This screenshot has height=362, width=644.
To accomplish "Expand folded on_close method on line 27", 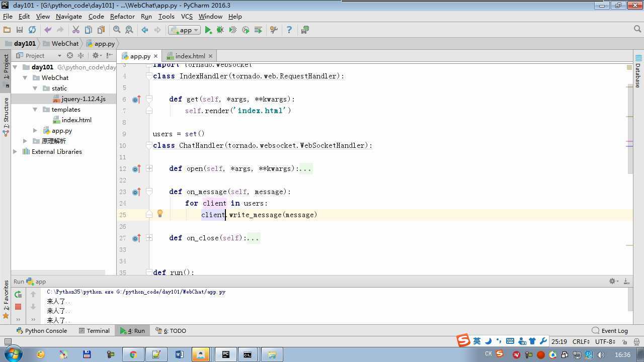I will pos(149,238).
